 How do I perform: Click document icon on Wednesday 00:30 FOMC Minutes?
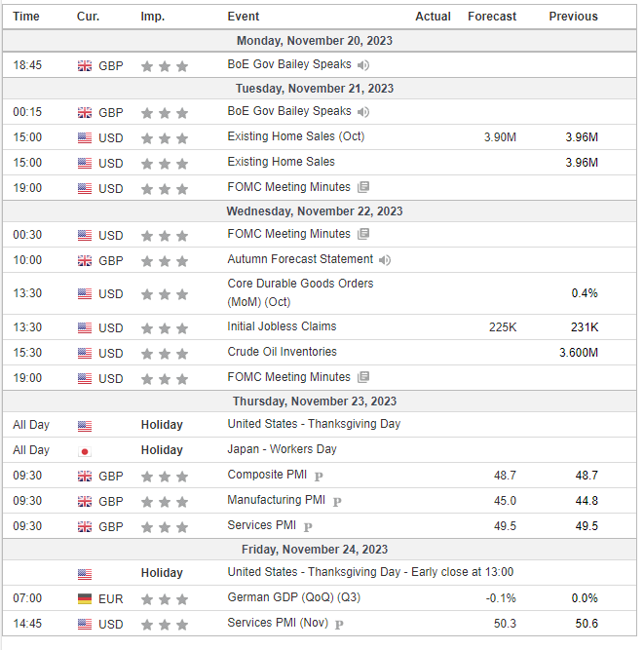[363, 234]
